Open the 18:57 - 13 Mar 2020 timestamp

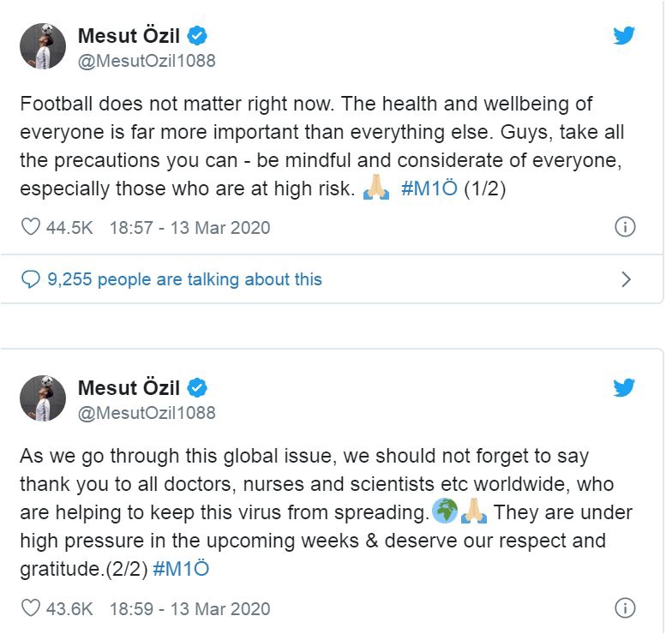pos(189,227)
